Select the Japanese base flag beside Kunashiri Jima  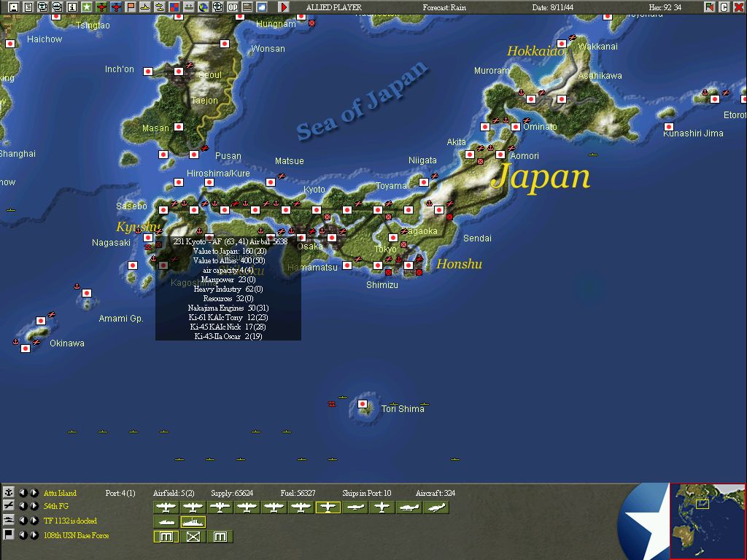668,127
